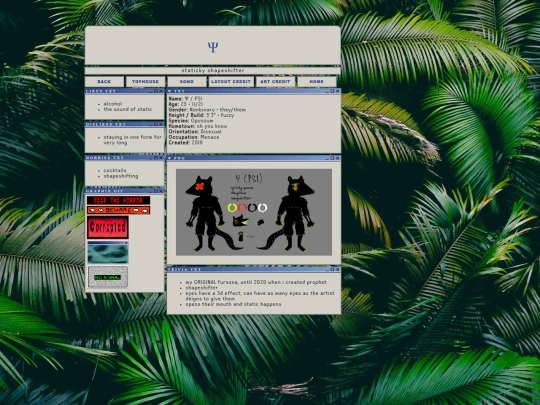Open the TOYHOUSE link button
This screenshot has height=405, width=540.
(x=145, y=82)
